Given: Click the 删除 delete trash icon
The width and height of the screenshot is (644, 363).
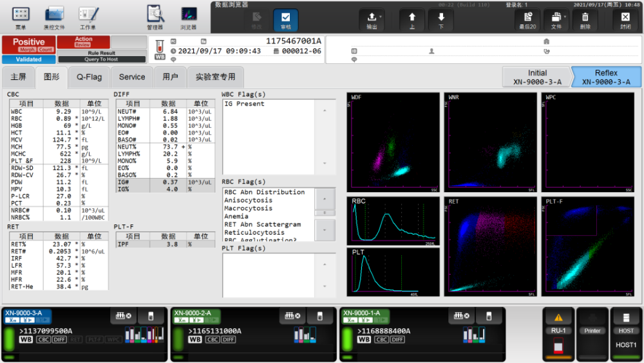Looking at the screenshot, I should tap(585, 20).
